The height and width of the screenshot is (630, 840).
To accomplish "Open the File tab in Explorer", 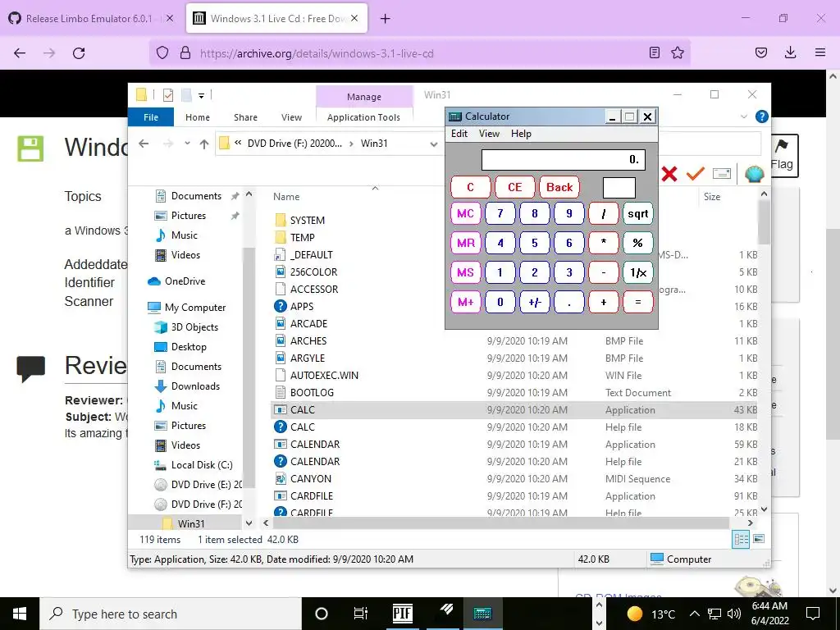I will pyautogui.click(x=151, y=117).
